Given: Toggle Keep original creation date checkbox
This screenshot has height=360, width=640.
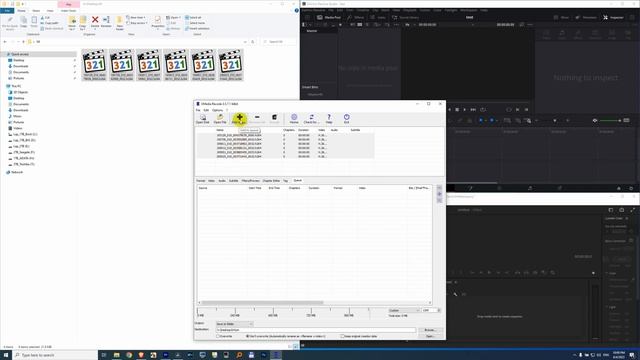Looking at the screenshot, I should click(342, 336).
